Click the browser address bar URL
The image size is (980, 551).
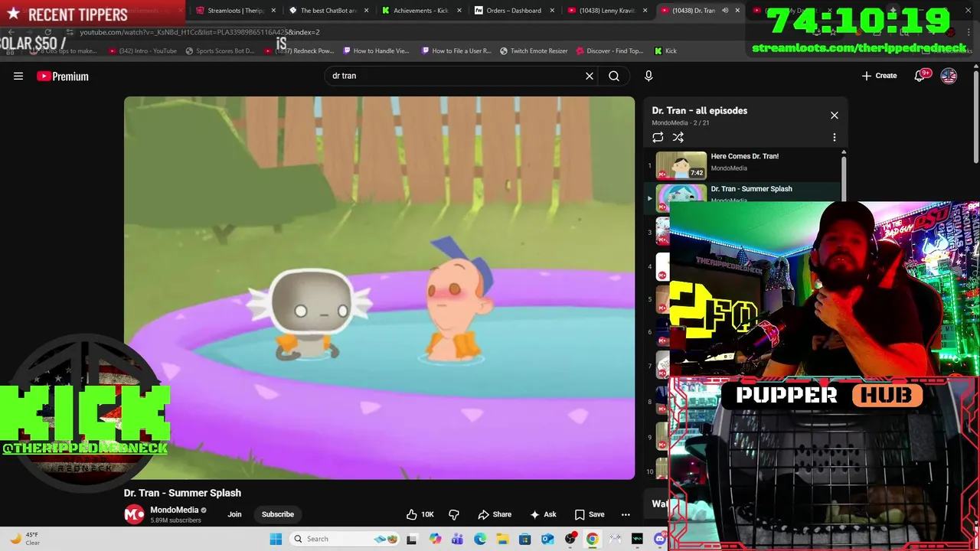point(200,32)
